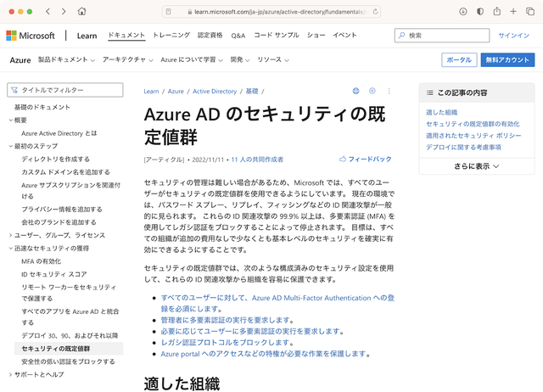Image resolution: width=543 pixels, height=392 pixels.
Task: Select the 認定資格 tab
Action: tap(210, 36)
